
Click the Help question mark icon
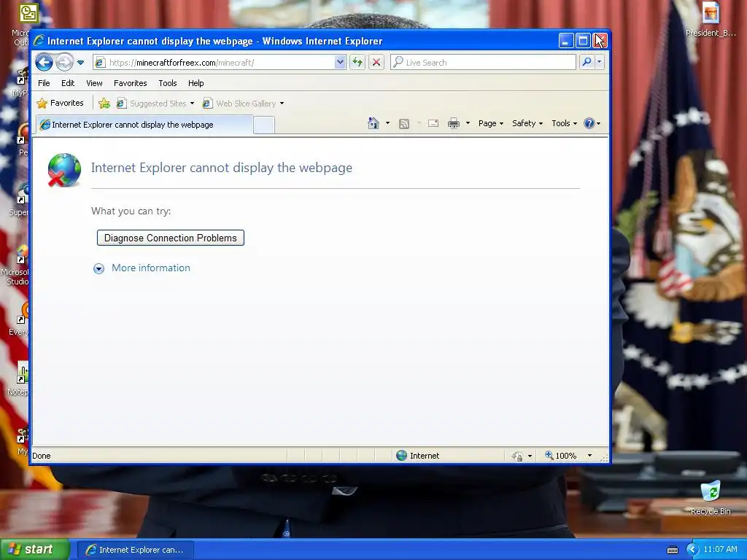[589, 123]
